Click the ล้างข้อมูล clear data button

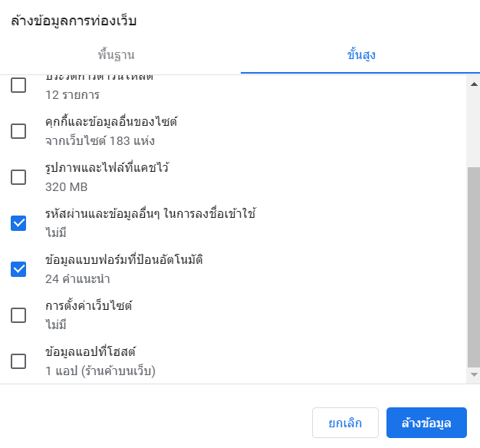(x=426, y=423)
